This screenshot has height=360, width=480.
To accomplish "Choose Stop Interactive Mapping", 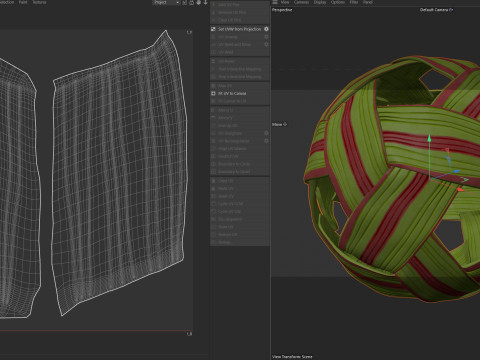I will (239, 77).
